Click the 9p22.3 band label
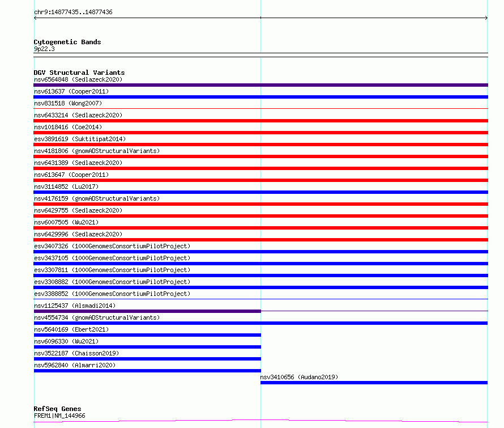 pyautogui.click(x=44, y=49)
